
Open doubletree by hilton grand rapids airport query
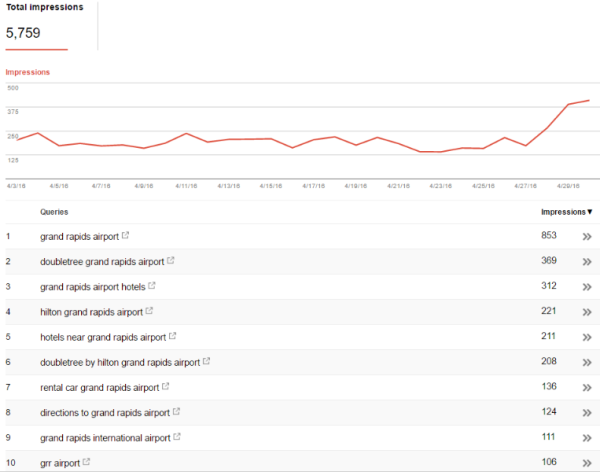point(120,362)
